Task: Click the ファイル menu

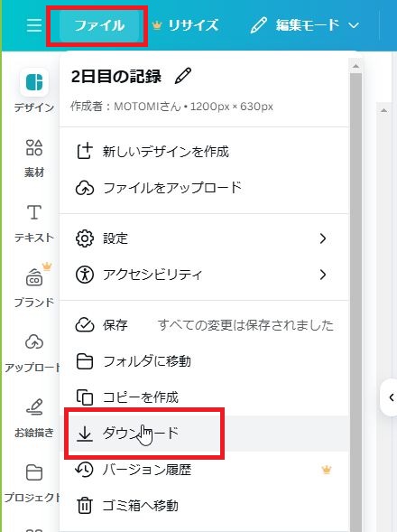Action: (99, 25)
